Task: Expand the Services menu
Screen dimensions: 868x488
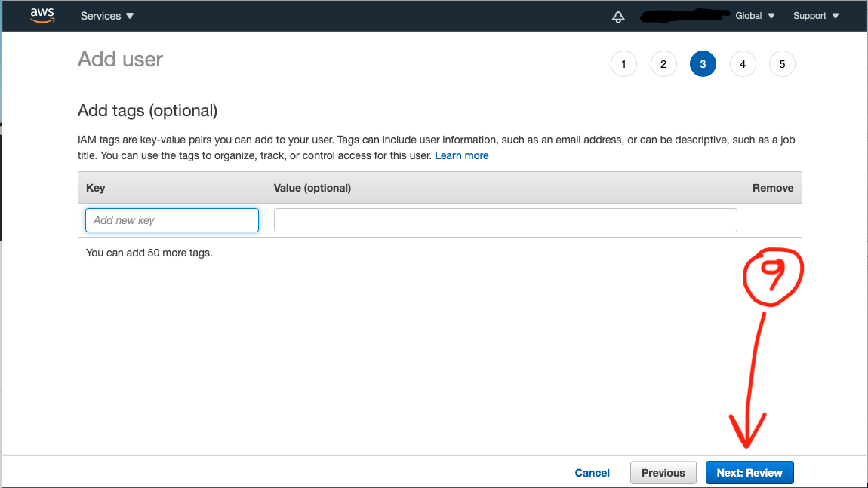Action: (x=107, y=16)
